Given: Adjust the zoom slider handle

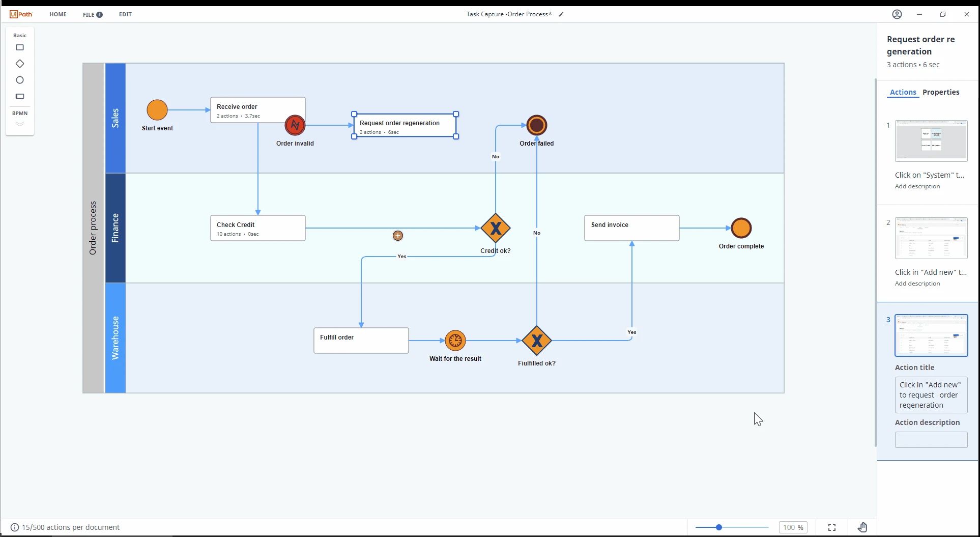Looking at the screenshot, I should (x=719, y=527).
